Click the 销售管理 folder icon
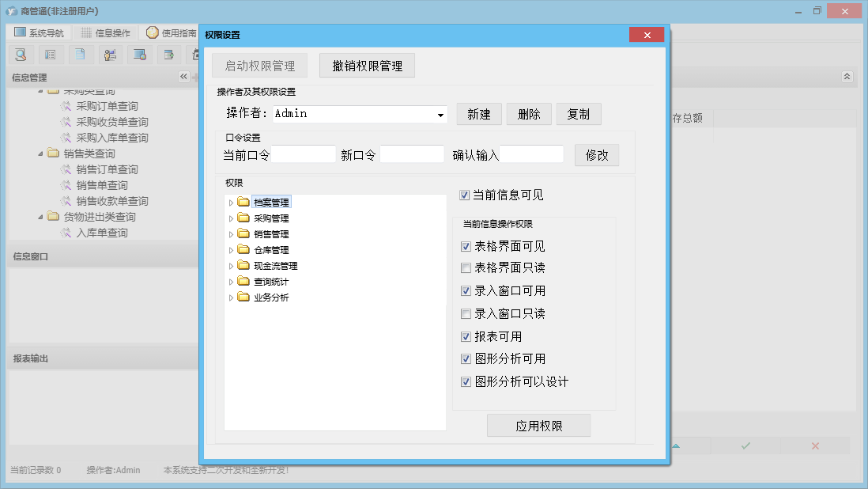Viewport: 868px width, 489px height. click(x=243, y=233)
